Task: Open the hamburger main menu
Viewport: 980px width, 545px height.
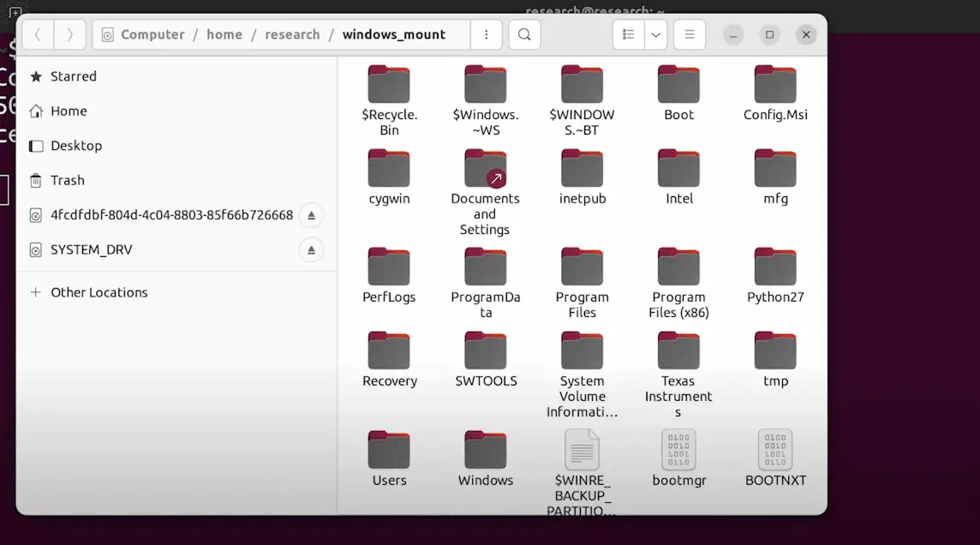Action: (x=689, y=35)
